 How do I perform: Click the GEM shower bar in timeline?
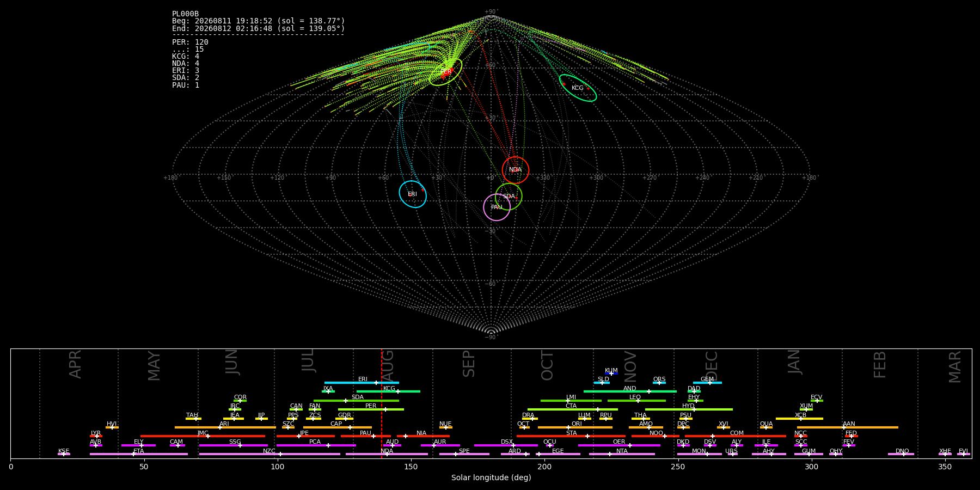(707, 383)
